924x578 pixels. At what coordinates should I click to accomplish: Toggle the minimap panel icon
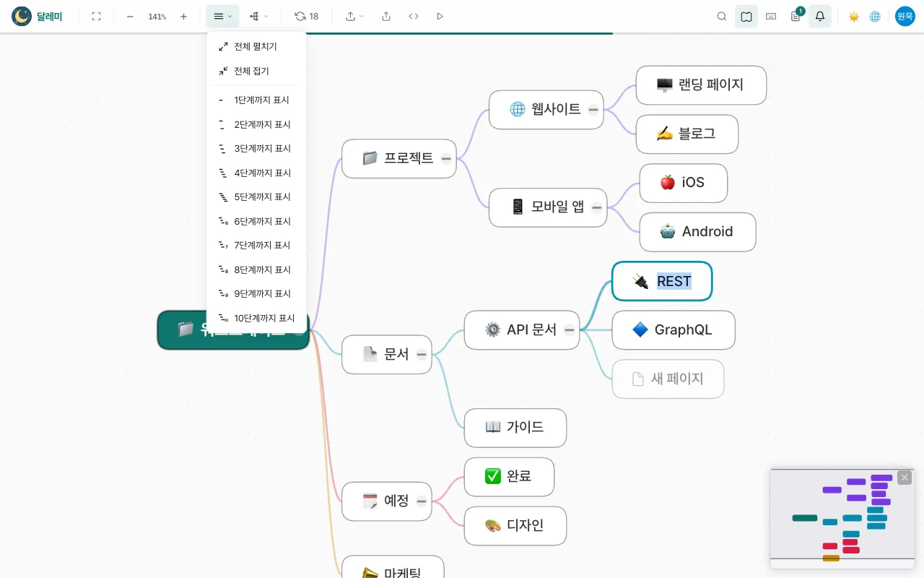(x=746, y=16)
